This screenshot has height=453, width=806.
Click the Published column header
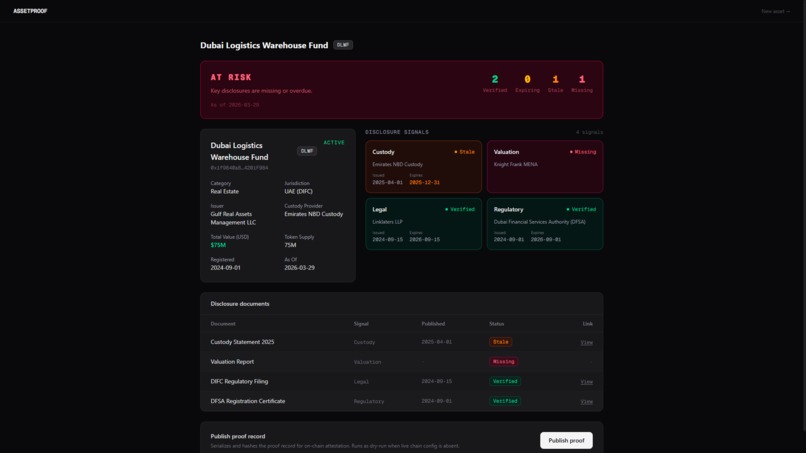(433, 324)
